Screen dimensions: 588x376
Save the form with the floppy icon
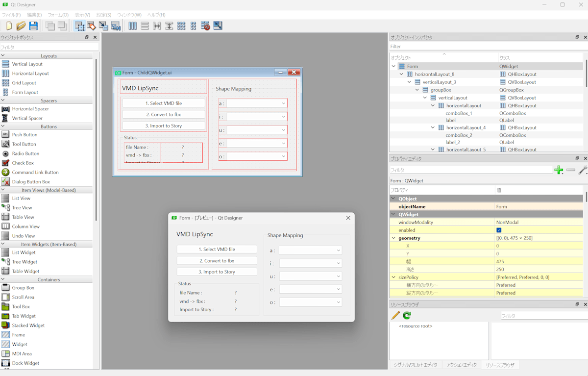pyautogui.click(x=33, y=26)
